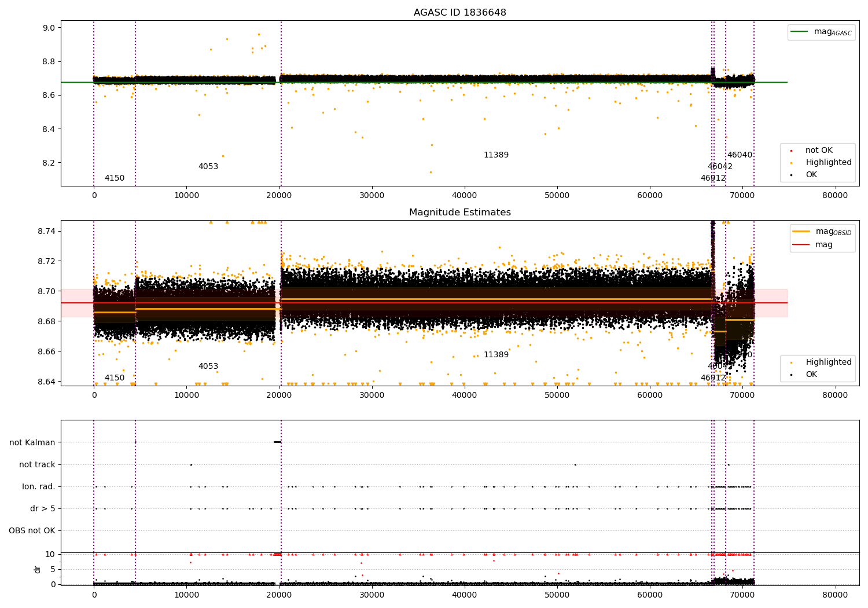Image resolution: width=868 pixels, height=608 pixels.
Task: Click the 8.66 y-axis tick label
Action: coord(46,351)
